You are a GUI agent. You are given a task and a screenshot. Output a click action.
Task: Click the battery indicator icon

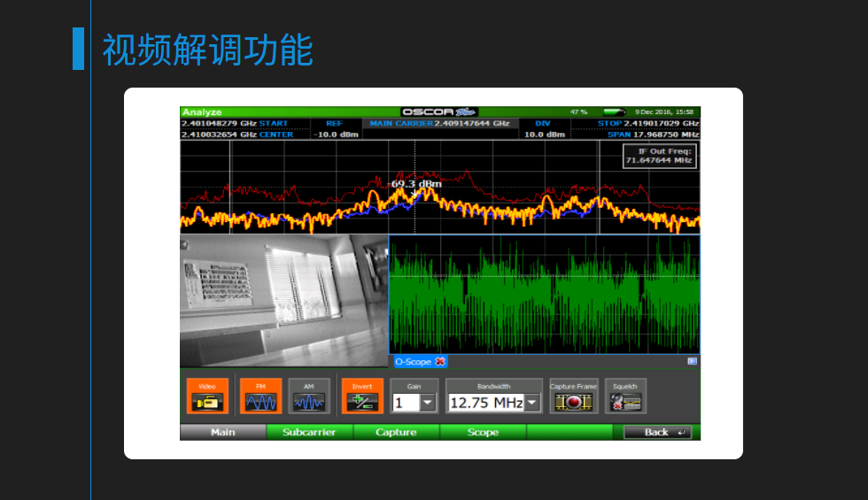point(613,112)
